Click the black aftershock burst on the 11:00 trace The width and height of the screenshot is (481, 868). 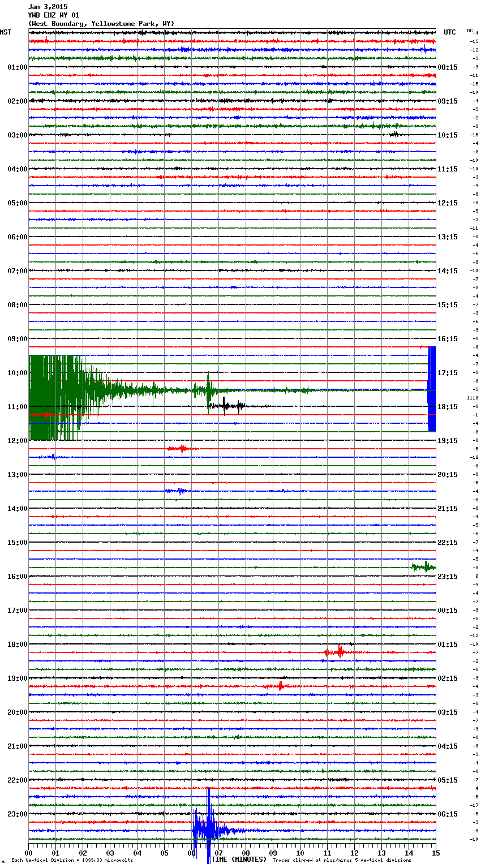[226, 406]
